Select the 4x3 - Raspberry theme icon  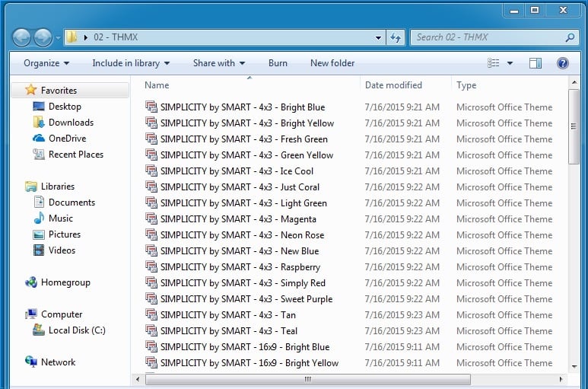(151, 266)
